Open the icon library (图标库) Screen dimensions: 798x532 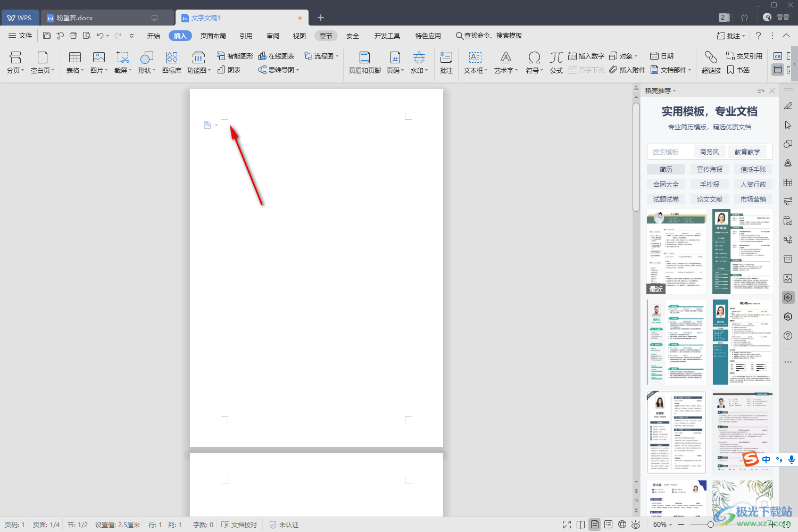click(x=172, y=63)
